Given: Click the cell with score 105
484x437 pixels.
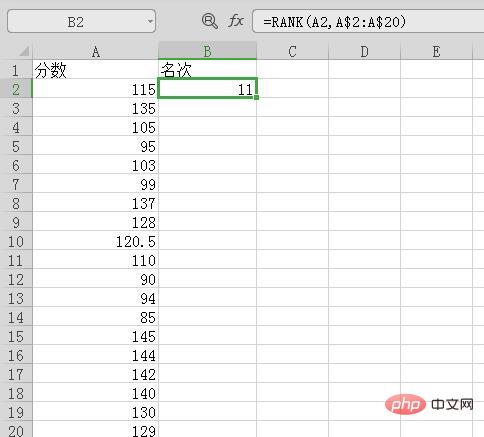Looking at the screenshot, I should click(95, 127).
